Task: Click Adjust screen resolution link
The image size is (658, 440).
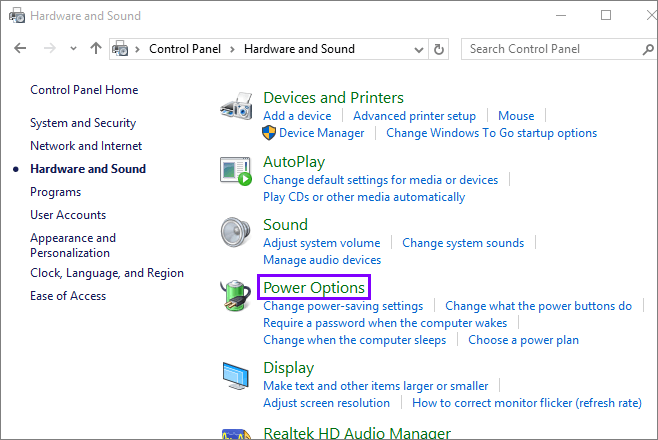Action: [326, 403]
